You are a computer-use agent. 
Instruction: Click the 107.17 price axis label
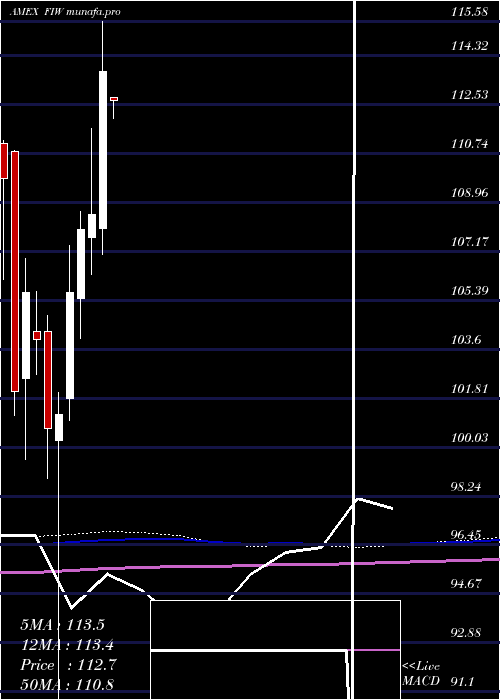[x=469, y=242]
